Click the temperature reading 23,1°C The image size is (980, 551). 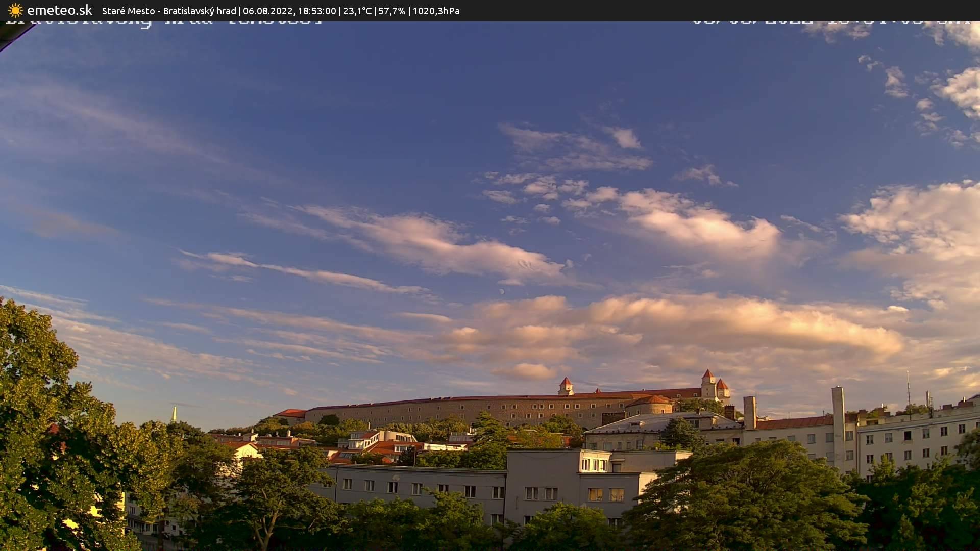[357, 11]
